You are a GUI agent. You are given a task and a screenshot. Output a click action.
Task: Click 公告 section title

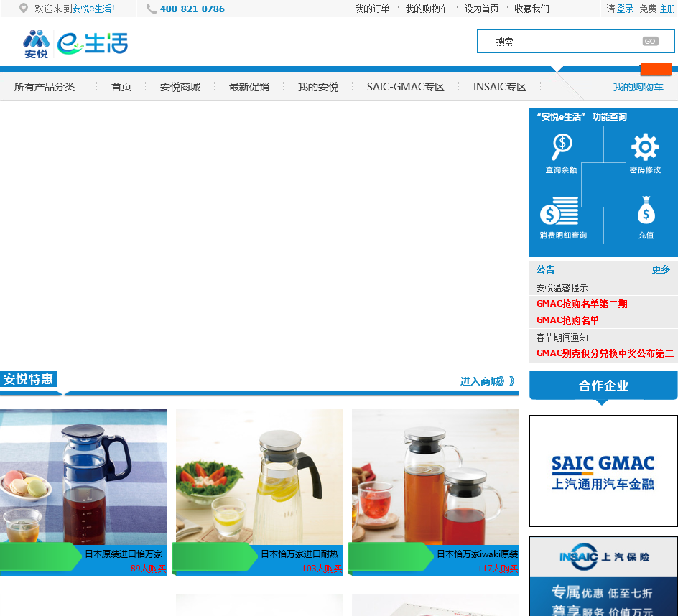click(545, 269)
